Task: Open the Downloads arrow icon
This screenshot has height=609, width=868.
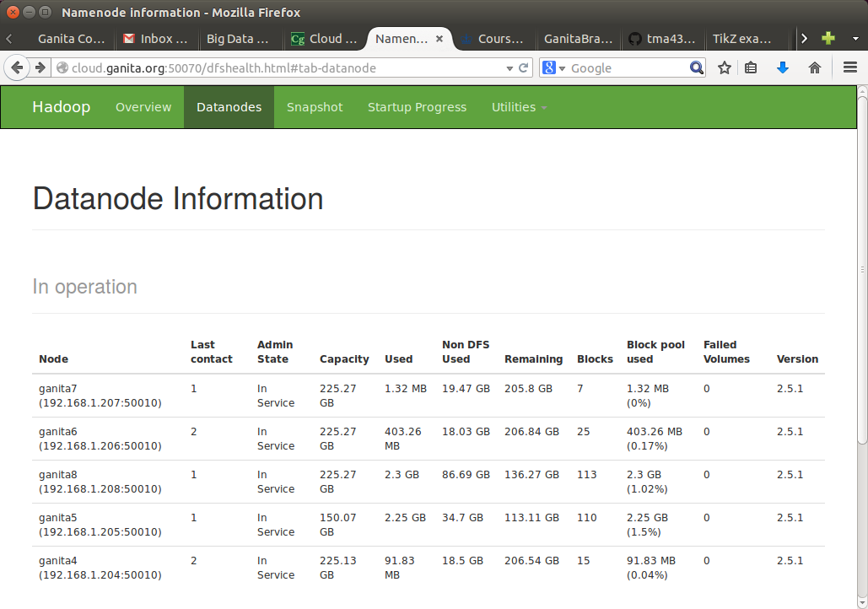Action: coord(782,68)
